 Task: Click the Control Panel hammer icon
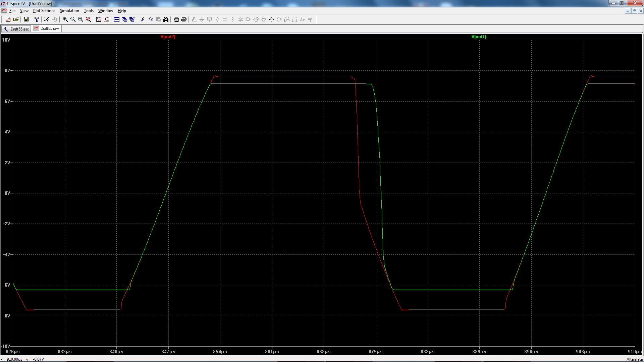tap(37, 19)
